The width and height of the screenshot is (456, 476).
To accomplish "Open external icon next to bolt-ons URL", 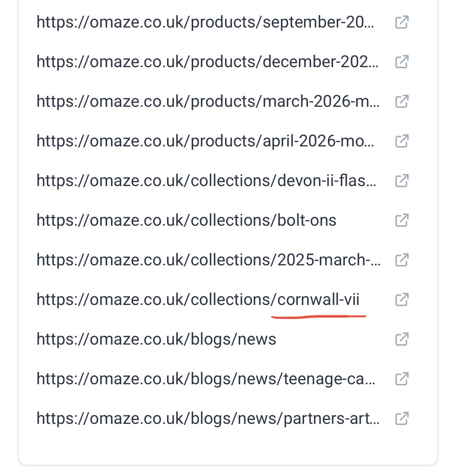I will click(402, 221).
